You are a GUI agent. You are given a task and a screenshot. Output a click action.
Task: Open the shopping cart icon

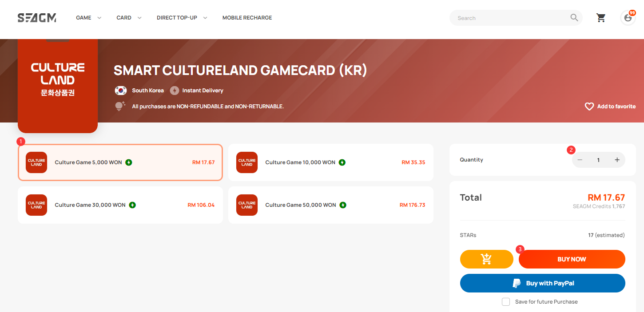(x=601, y=18)
